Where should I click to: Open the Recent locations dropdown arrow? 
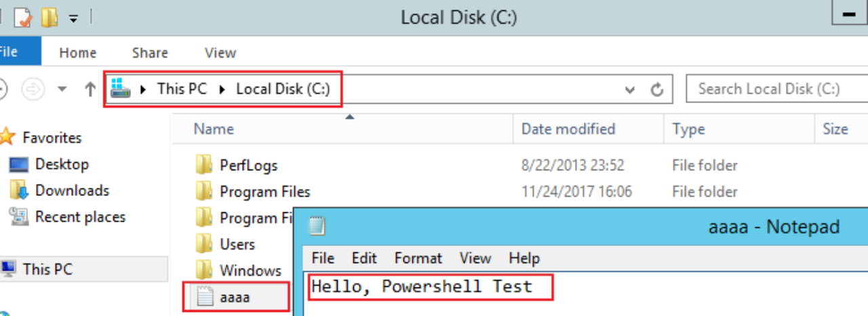[x=62, y=89]
